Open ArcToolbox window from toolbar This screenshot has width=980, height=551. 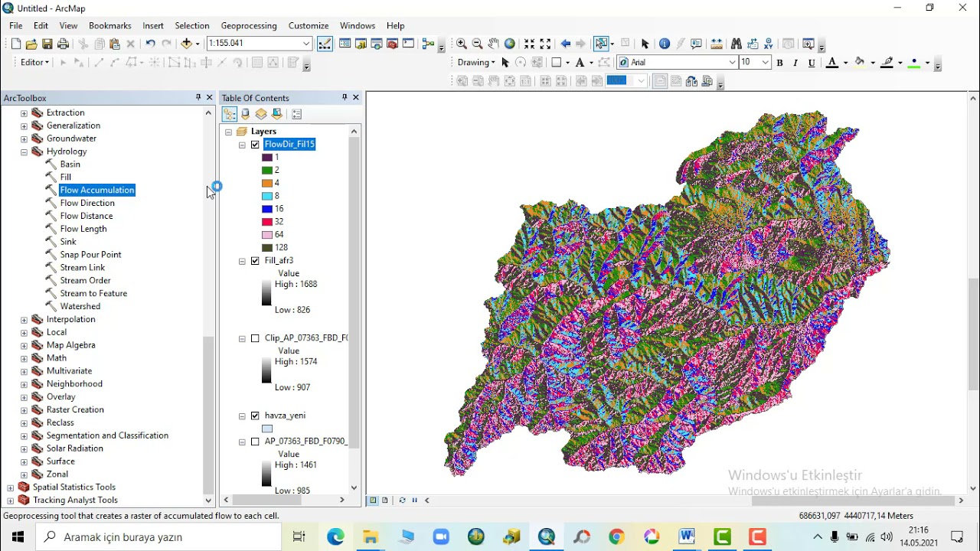(x=393, y=44)
